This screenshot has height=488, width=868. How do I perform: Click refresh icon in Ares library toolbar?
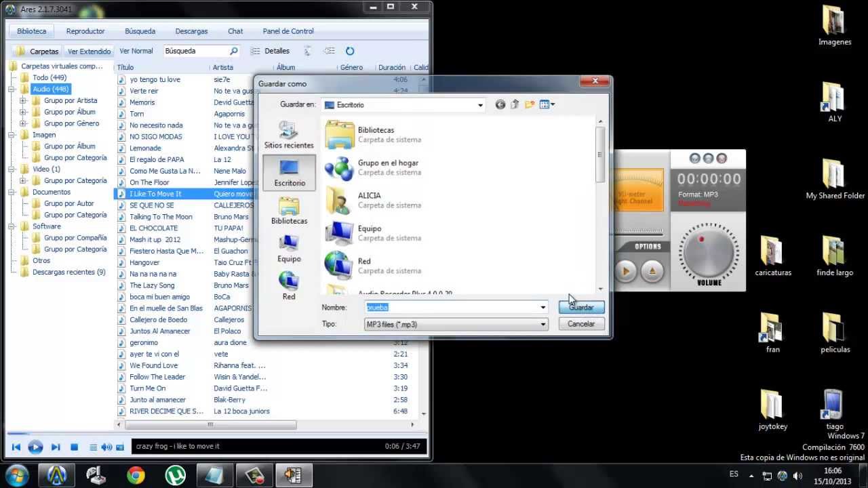point(350,51)
